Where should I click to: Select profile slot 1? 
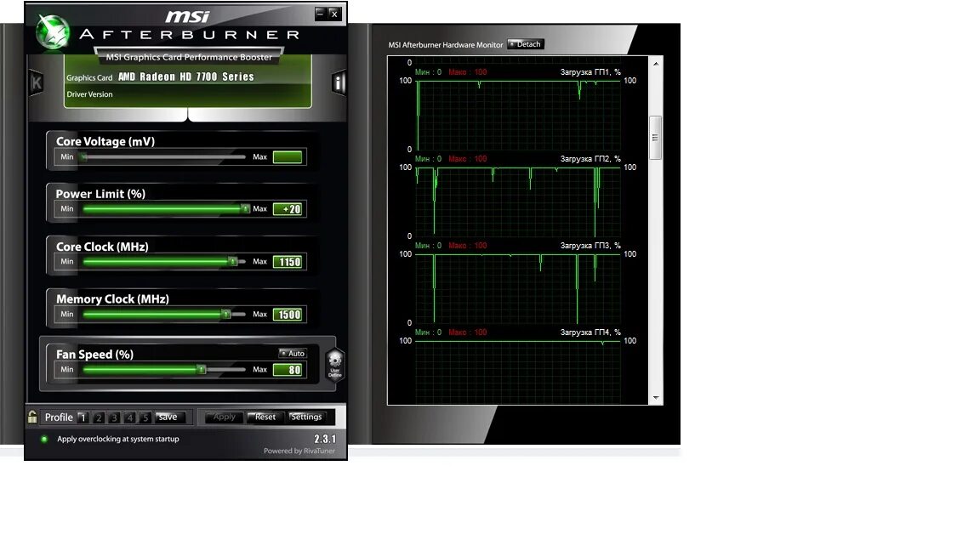click(x=83, y=418)
